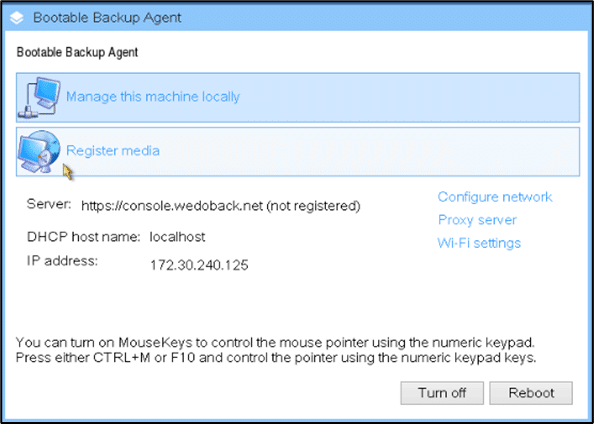The width and height of the screenshot is (594, 424).
Task: Click the Reboot button
Action: [x=531, y=393]
